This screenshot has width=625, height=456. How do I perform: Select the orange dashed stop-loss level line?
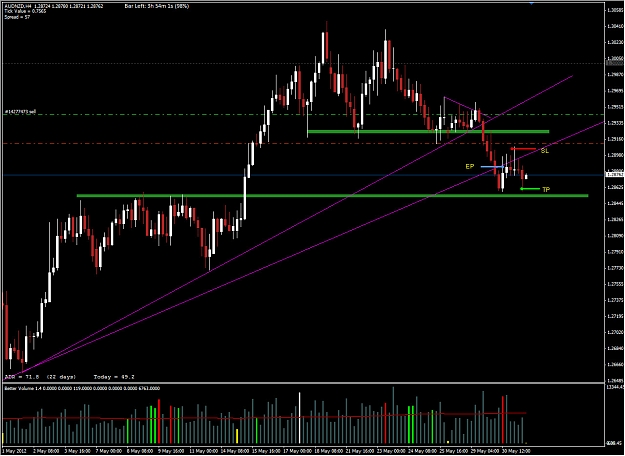303,143
